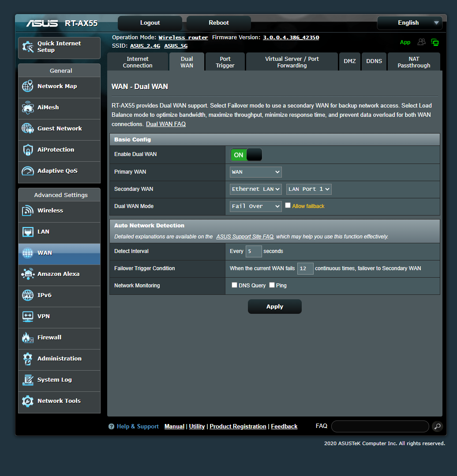Open the NAT Passthrough tab
Screen dimensions: 457x476
coord(414,62)
